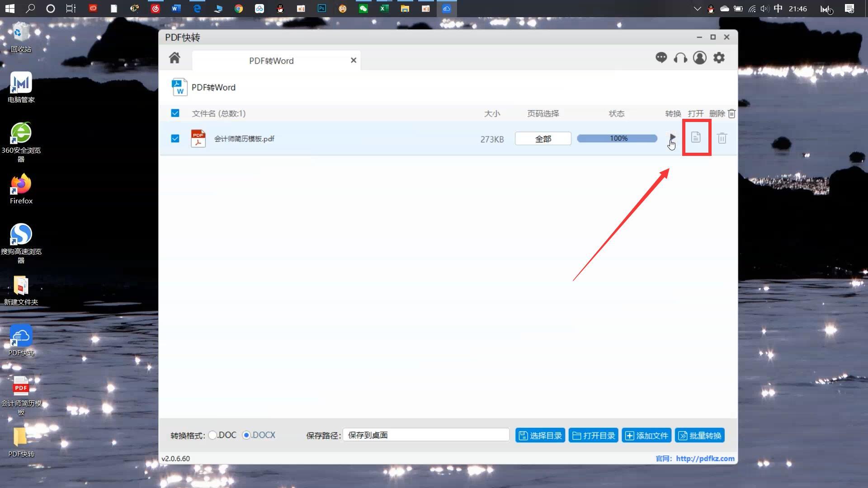
Task: Click the 100% conversion progress bar
Action: tap(617, 138)
